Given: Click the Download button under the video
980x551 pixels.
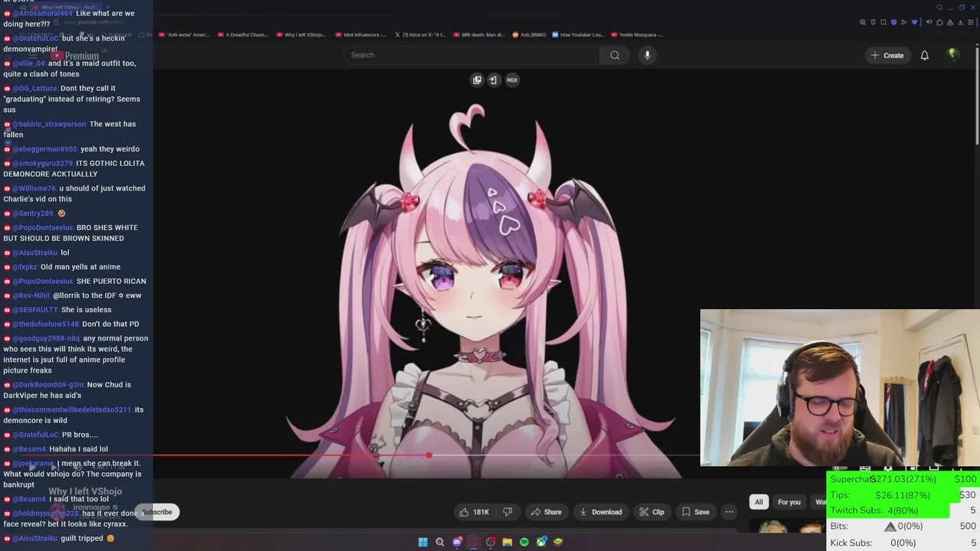Looking at the screenshot, I should coord(601,512).
